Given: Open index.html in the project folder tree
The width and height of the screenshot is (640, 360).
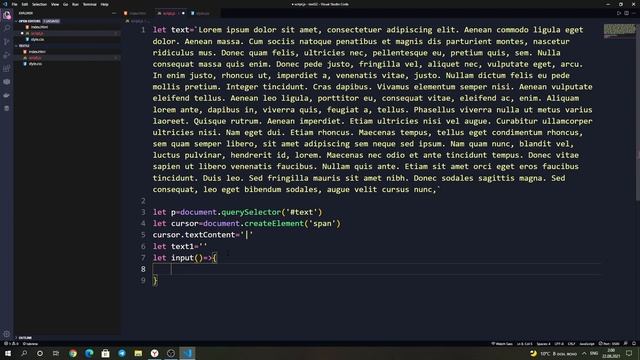Looking at the screenshot, I should pyautogui.click(x=37, y=52).
